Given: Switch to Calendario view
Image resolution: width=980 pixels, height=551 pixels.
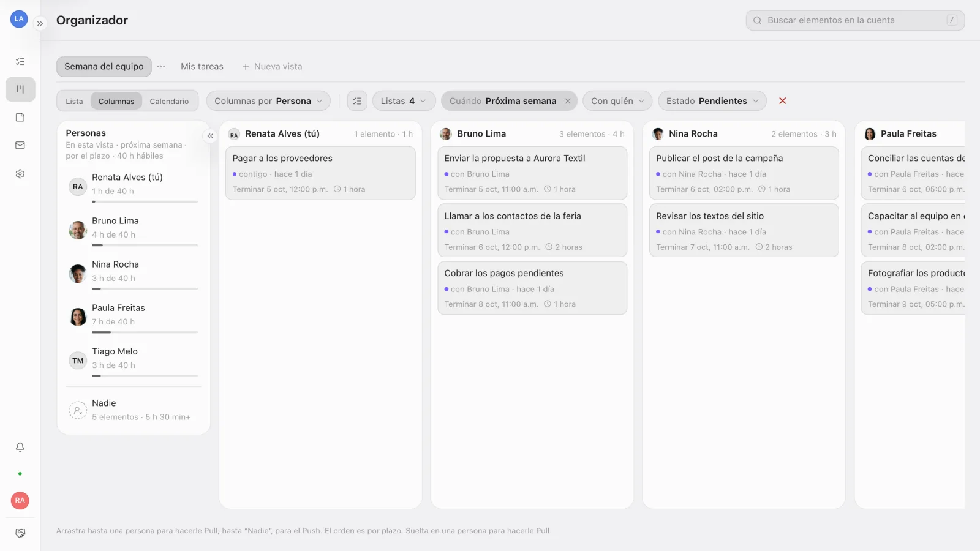Looking at the screenshot, I should 169,102.
